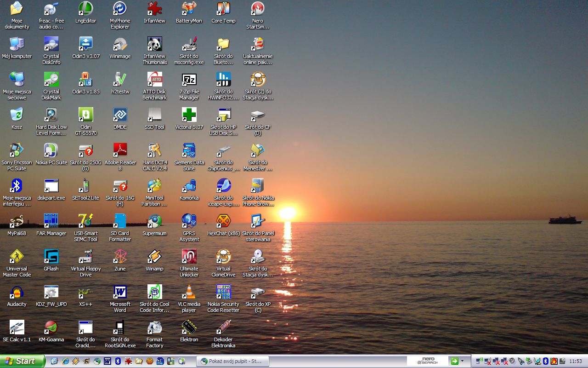
Task: Start CrystalDiskInfo
Action: 51,46
